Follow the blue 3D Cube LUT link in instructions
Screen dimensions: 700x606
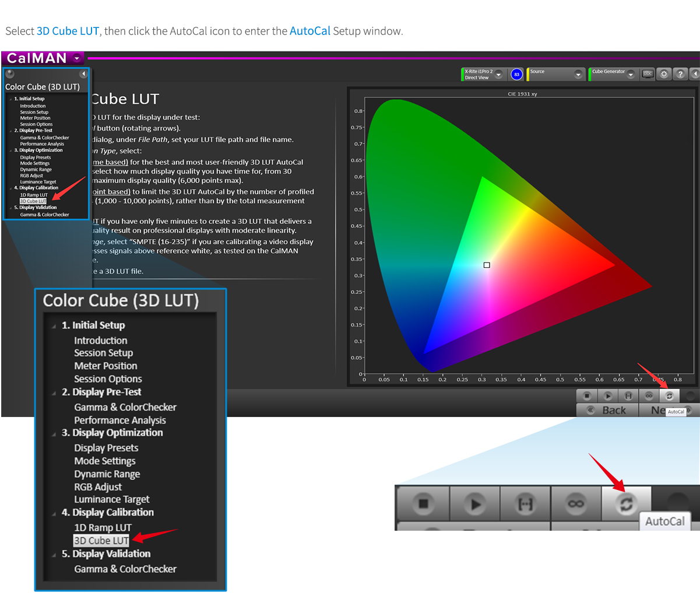click(68, 31)
